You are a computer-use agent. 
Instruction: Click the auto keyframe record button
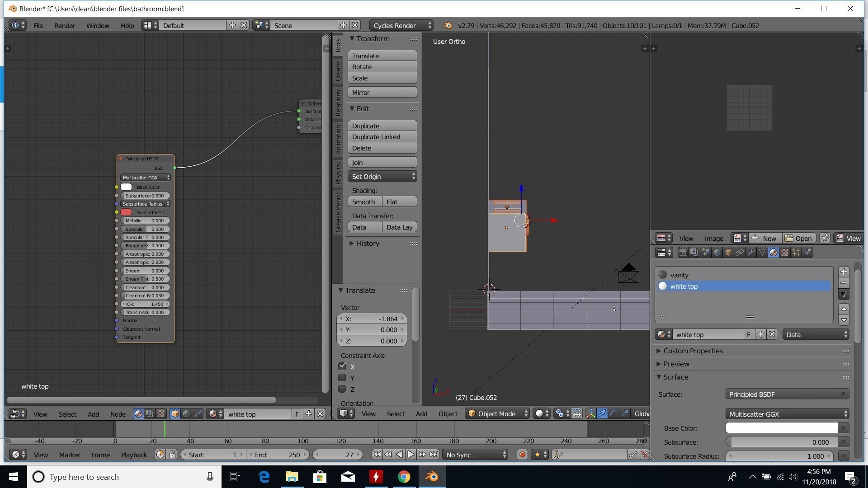click(522, 455)
